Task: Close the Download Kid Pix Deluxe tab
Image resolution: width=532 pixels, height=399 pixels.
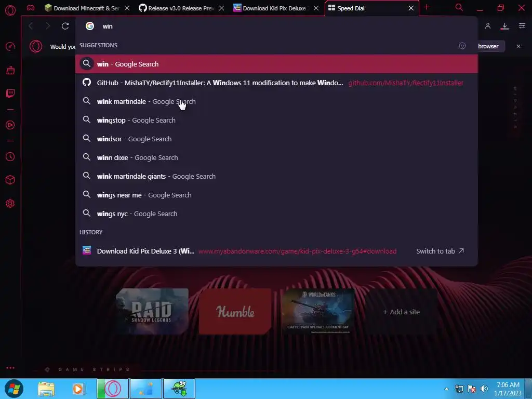Action: coord(316,8)
